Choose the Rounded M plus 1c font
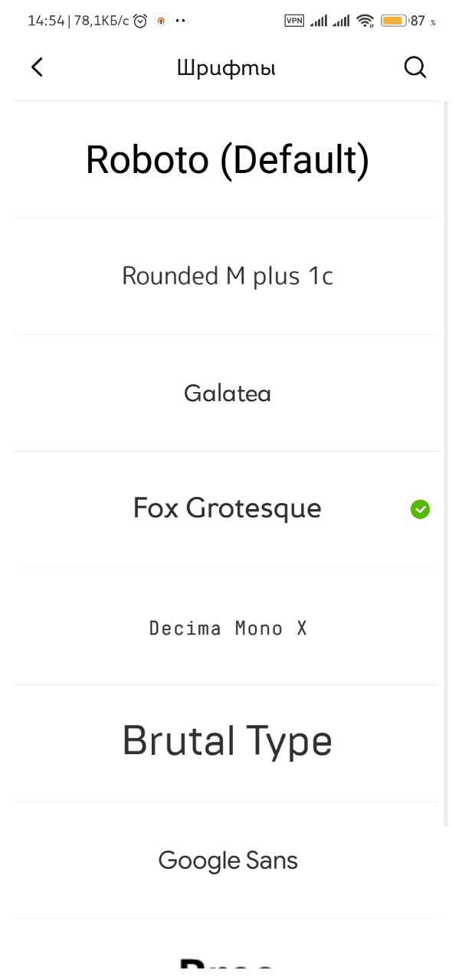The width and height of the screenshot is (452, 980). click(226, 276)
